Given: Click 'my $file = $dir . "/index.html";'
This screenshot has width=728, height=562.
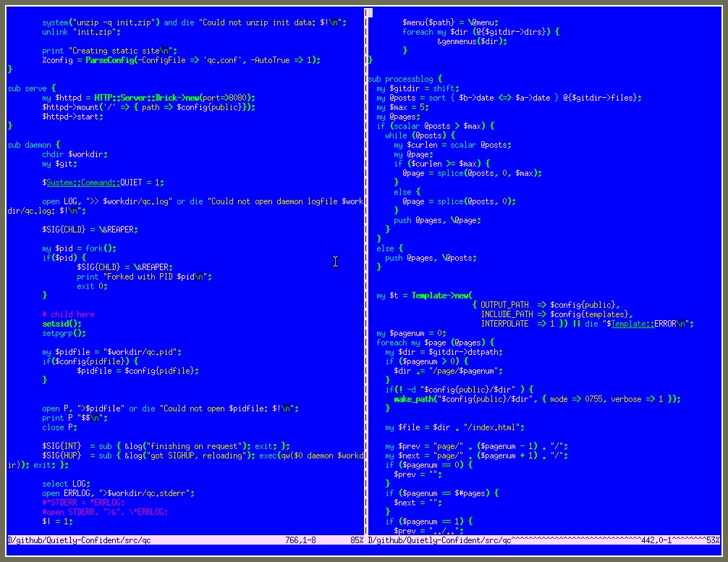Looking at the screenshot, I should [x=455, y=427].
